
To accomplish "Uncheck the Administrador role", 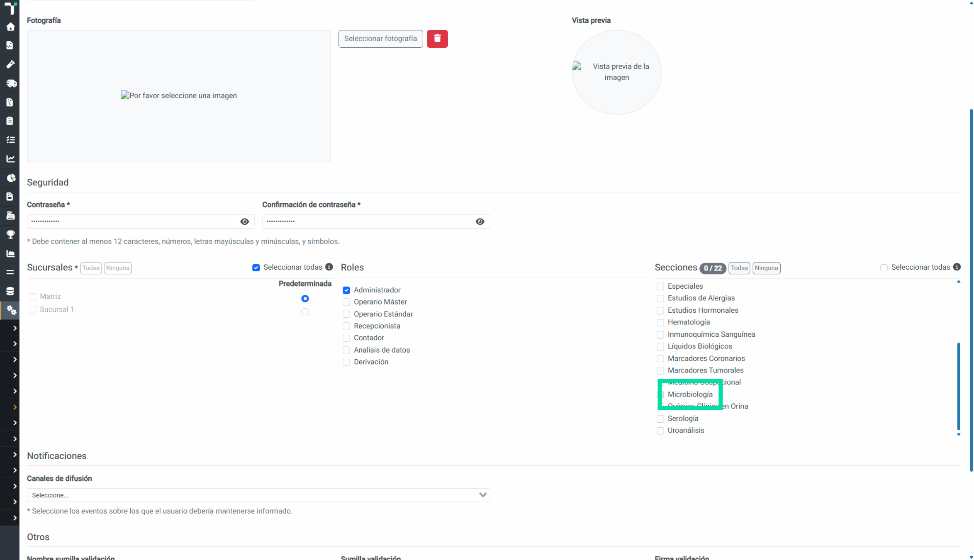I will (x=346, y=290).
